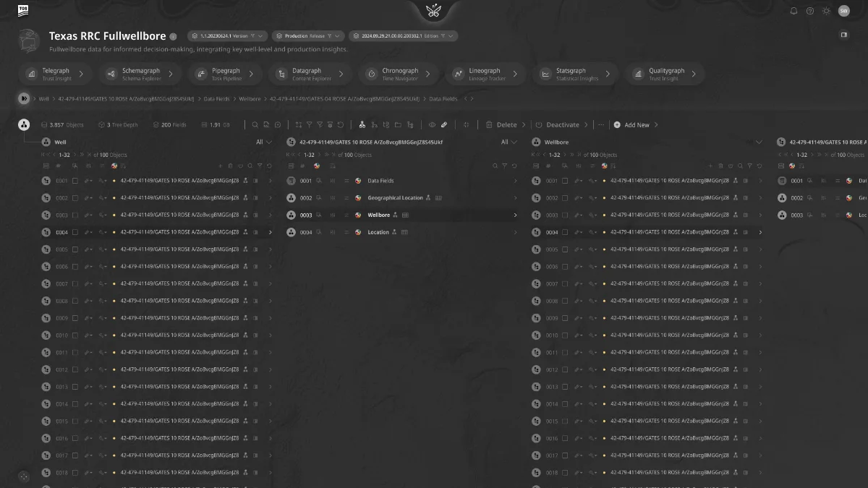This screenshot has height=488, width=868.
Task: Expand Well row 0004 chevron
Action: [x=271, y=233]
